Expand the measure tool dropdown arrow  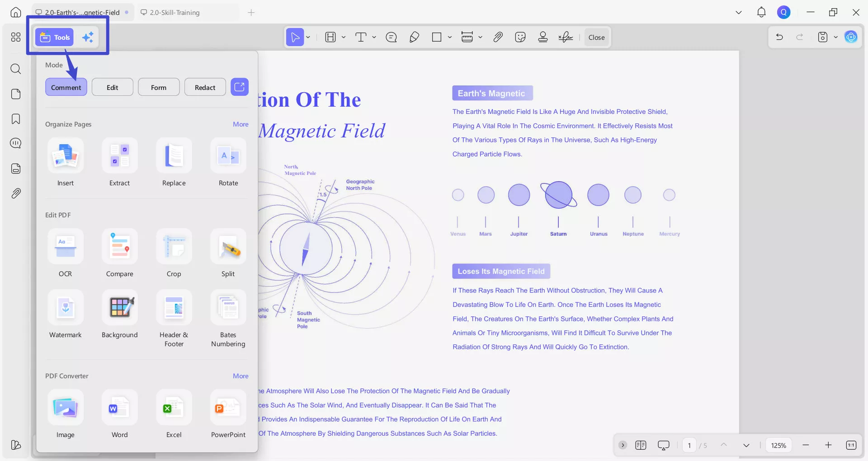pyautogui.click(x=480, y=37)
